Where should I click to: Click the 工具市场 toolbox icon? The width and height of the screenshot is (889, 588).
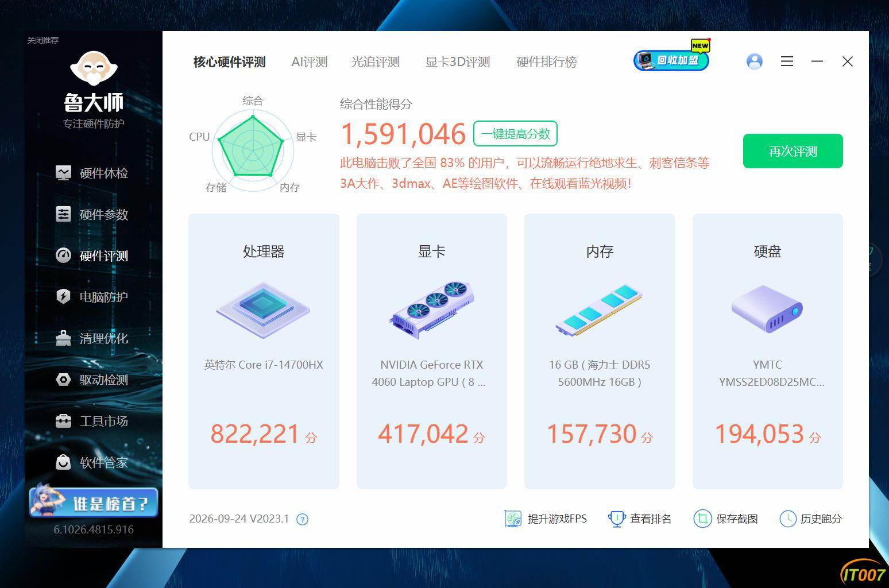[x=63, y=421]
